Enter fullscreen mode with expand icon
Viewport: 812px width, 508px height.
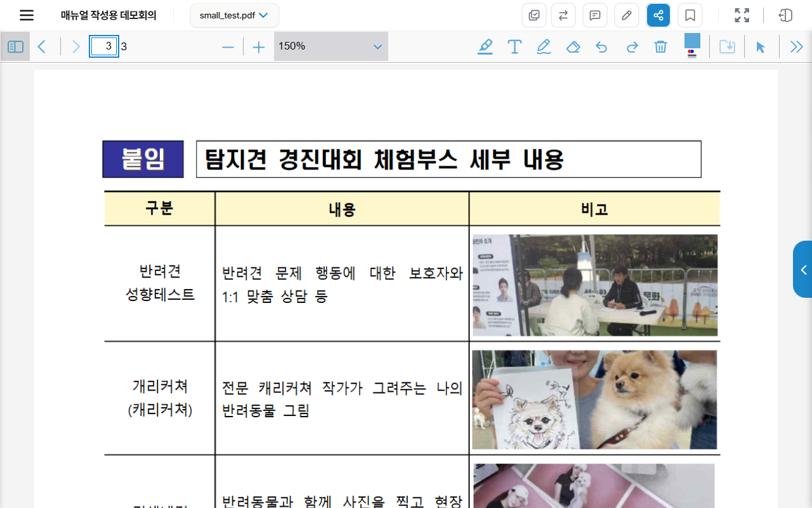coord(742,15)
